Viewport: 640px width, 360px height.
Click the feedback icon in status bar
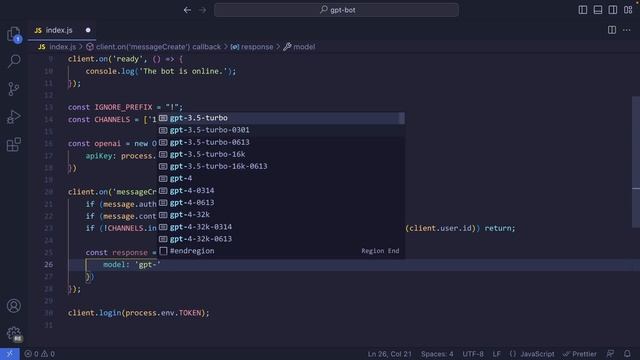(611, 354)
